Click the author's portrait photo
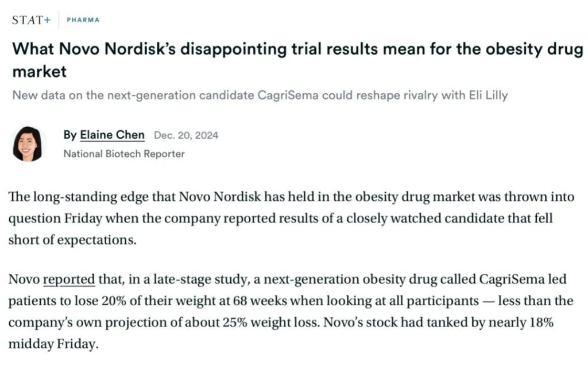The image size is (588, 370). click(x=28, y=144)
